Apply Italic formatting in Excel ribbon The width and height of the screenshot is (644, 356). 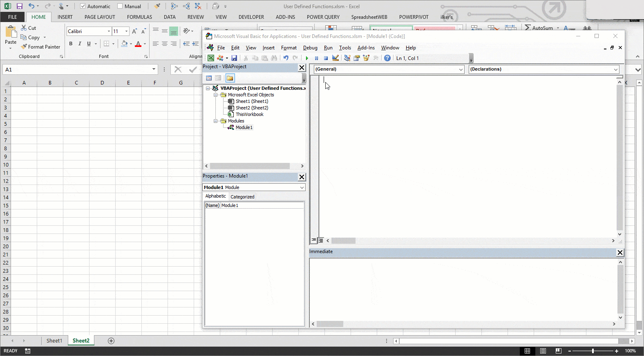coord(80,44)
